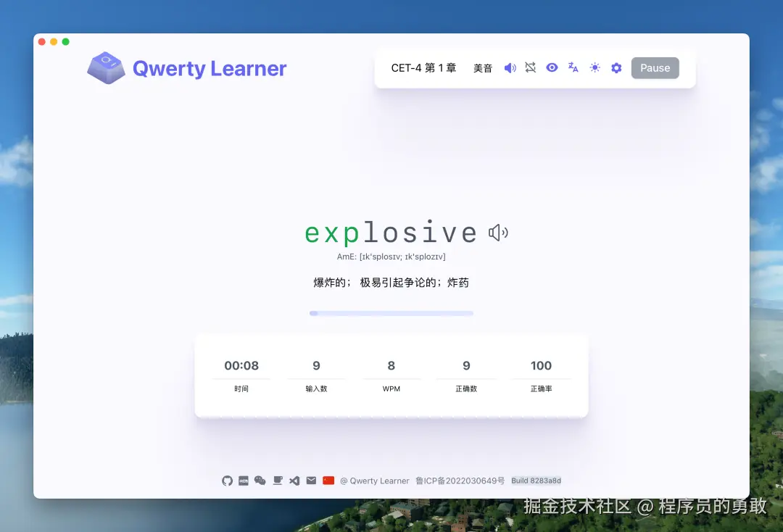The image size is (783, 532).
Task: Open the GitHub repository icon in footer
Action: pos(227,481)
